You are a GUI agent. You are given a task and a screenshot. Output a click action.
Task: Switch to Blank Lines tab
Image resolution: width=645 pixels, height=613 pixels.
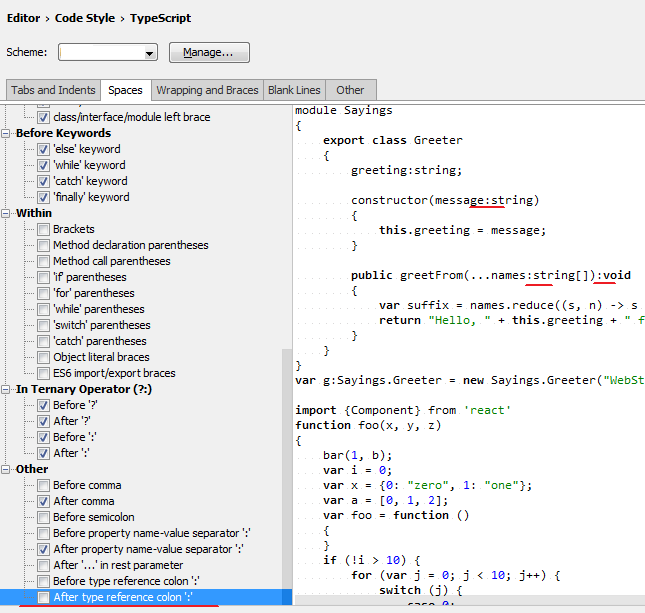click(x=294, y=90)
